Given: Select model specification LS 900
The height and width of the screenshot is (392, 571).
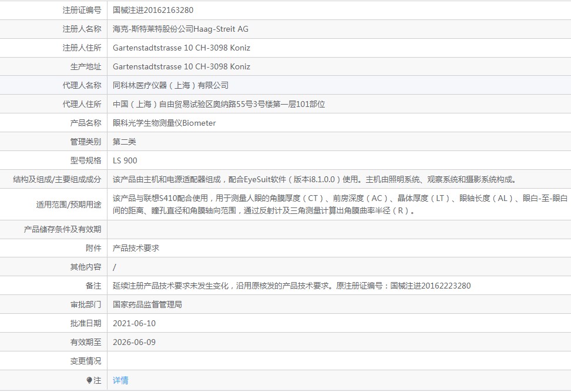Looking at the screenshot, I should 125,160.
